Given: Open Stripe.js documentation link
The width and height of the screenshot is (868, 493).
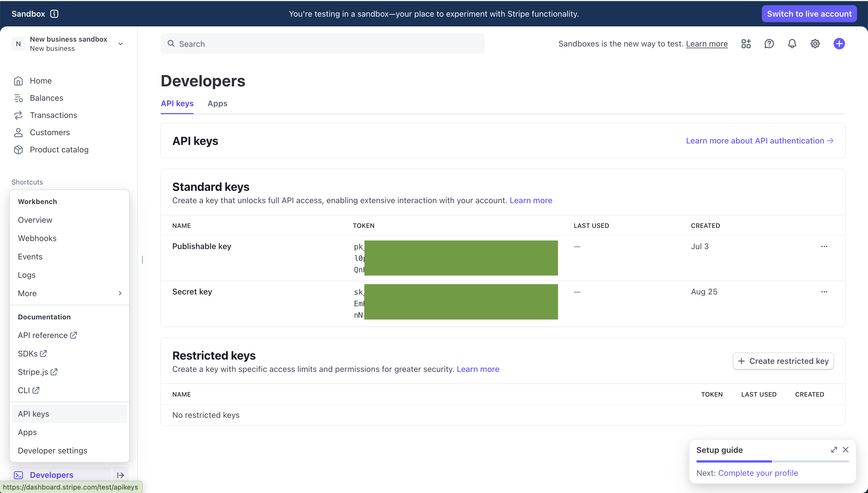Looking at the screenshot, I should [x=38, y=372].
